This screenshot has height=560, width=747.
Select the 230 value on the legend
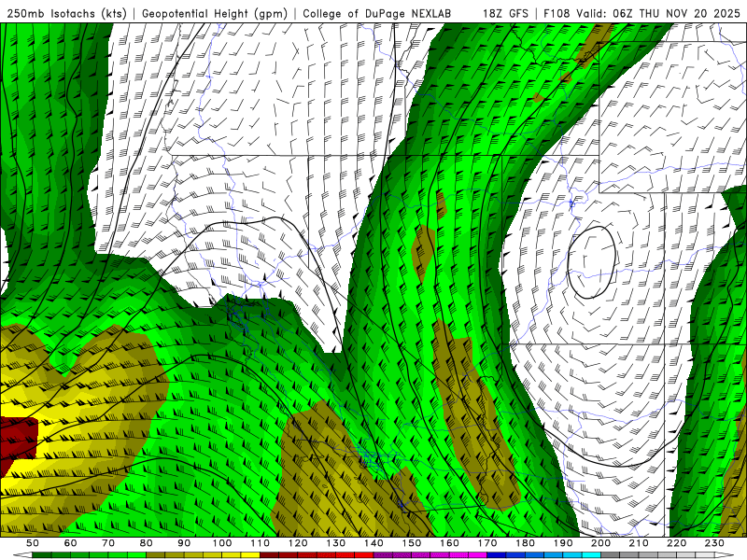(x=714, y=543)
